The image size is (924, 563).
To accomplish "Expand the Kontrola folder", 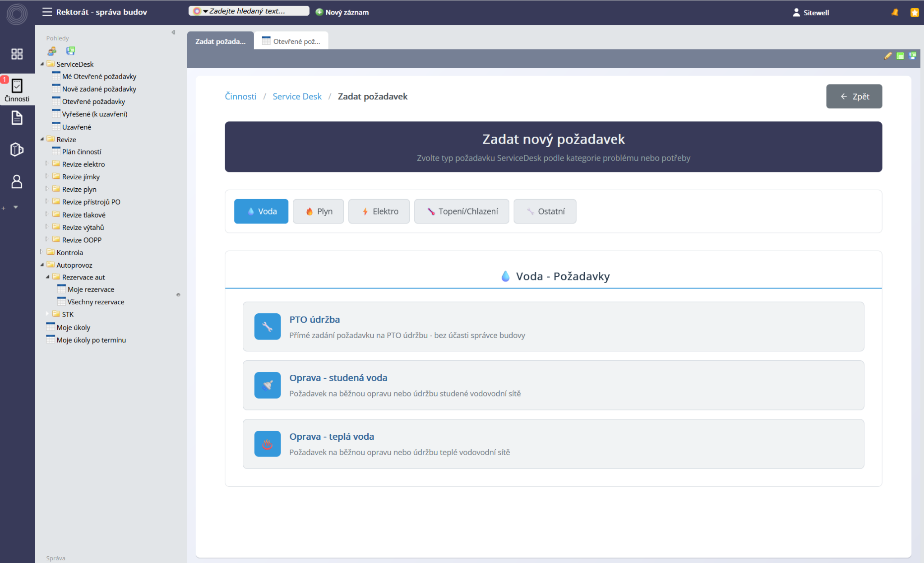I will [x=42, y=252].
